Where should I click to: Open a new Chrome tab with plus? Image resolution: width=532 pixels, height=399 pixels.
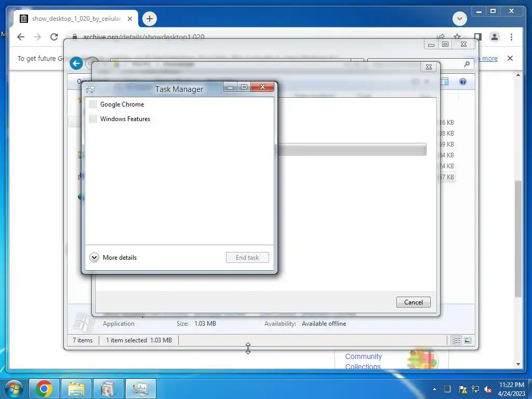150,19
